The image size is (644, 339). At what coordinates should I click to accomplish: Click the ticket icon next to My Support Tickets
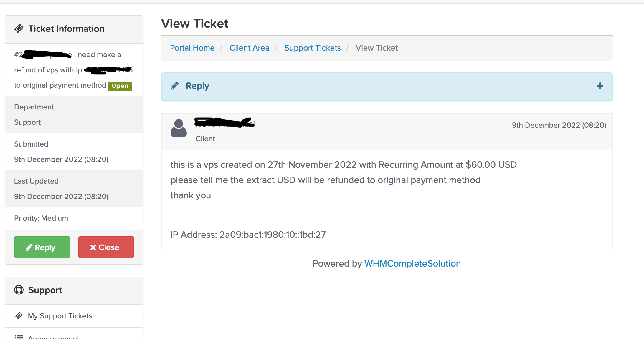point(19,316)
